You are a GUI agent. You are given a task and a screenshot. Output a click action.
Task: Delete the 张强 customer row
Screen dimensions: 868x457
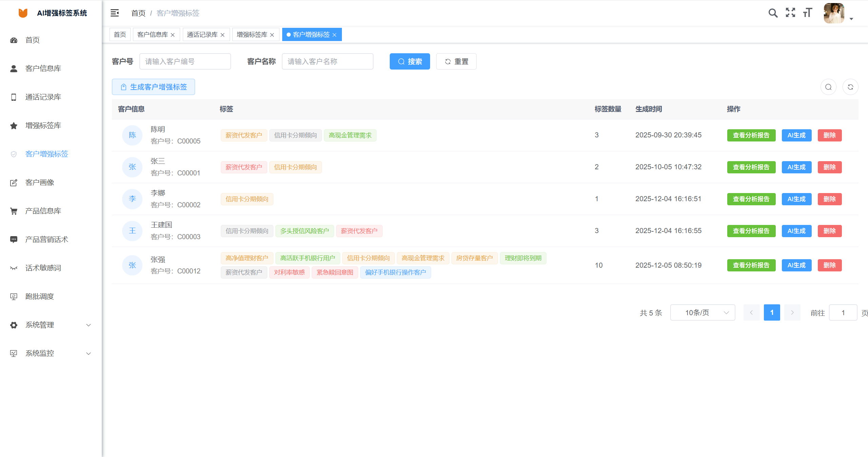tap(829, 265)
